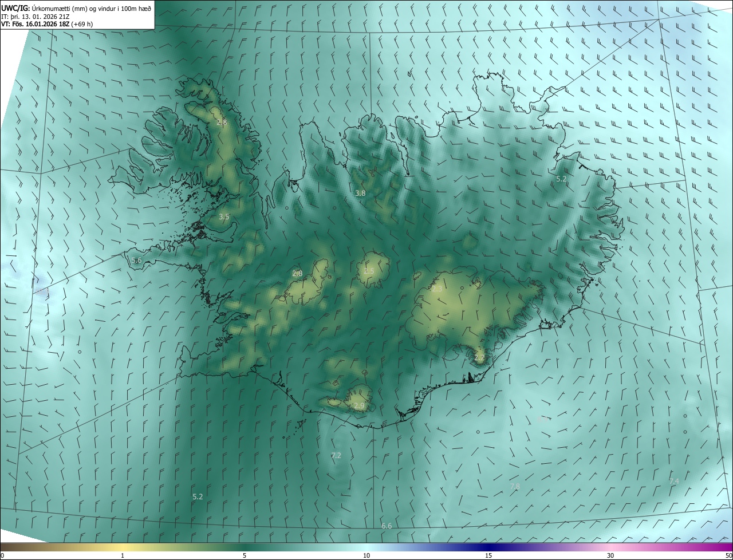Select the 2.5 value on the central ice cap
Image resolution: width=733 pixels, height=560 pixels.
pos(369,271)
